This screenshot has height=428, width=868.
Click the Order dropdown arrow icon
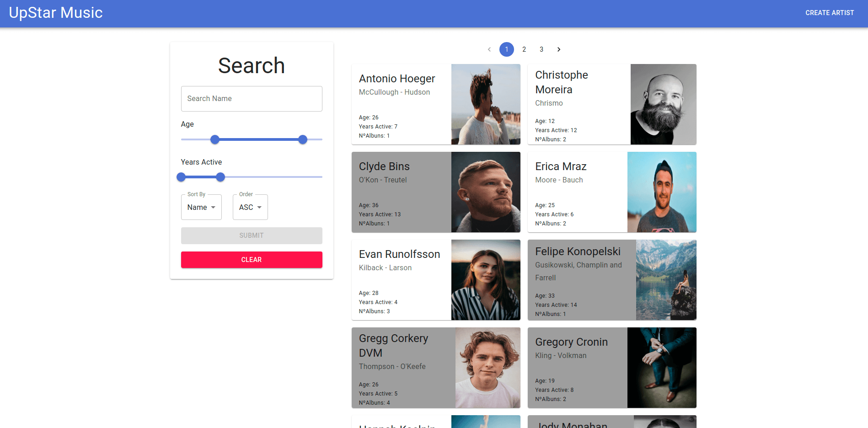tap(259, 207)
